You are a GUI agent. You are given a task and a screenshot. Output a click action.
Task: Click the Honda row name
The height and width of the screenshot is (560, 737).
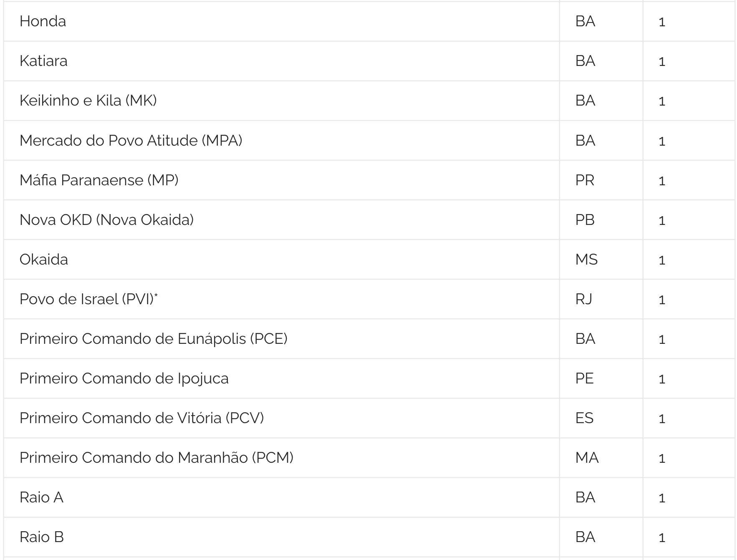pyautogui.click(x=43, y=21)
